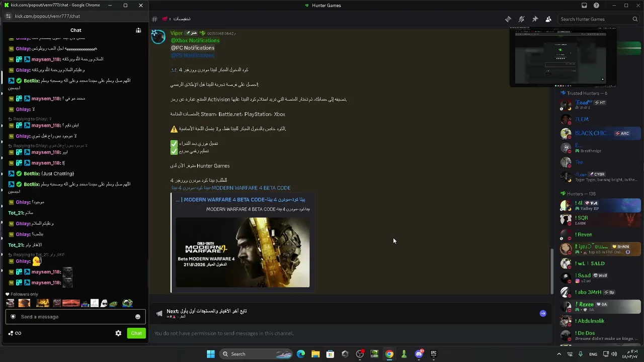Open Google Chrome from the taskbar
This screenshot has height=362, width=644.
(389, 354)
